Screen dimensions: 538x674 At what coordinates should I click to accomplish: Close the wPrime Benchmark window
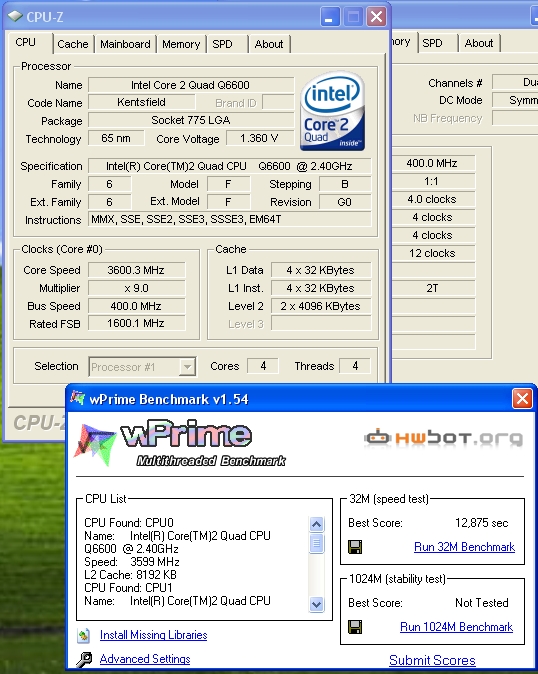[x=522, y=399]
